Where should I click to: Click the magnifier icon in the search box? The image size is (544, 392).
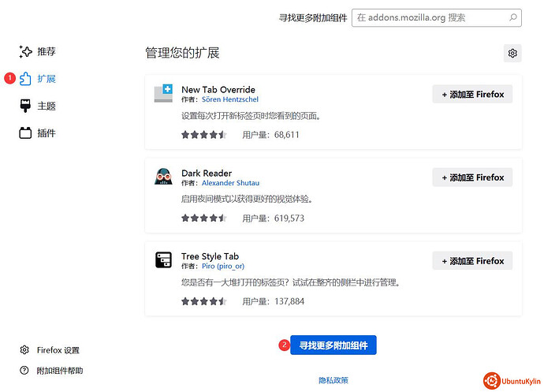pyautogui.click(x=512, y=17)
